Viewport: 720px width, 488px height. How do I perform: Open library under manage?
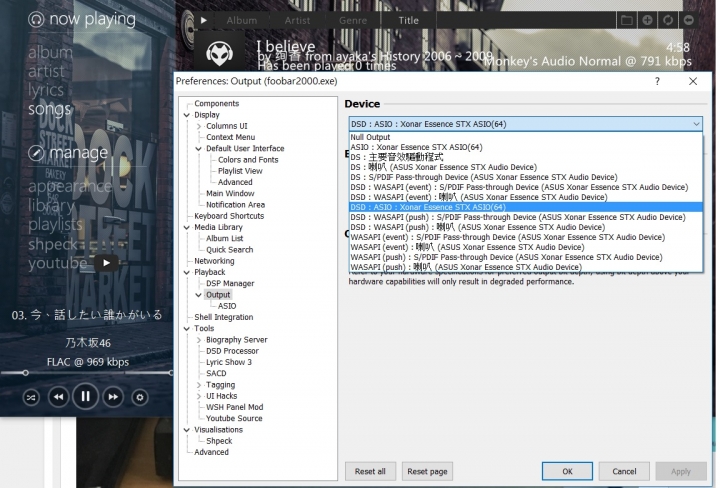(51, 206)
